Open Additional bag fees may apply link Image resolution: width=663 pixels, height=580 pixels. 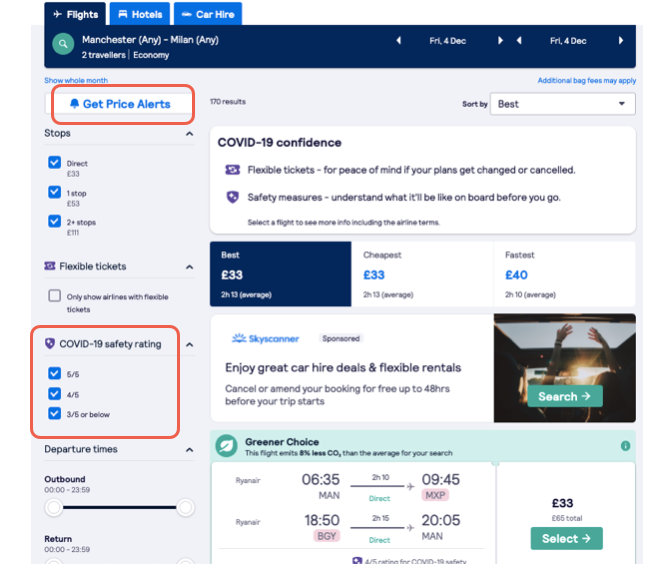pyautogui.click(x=587, y=80)
